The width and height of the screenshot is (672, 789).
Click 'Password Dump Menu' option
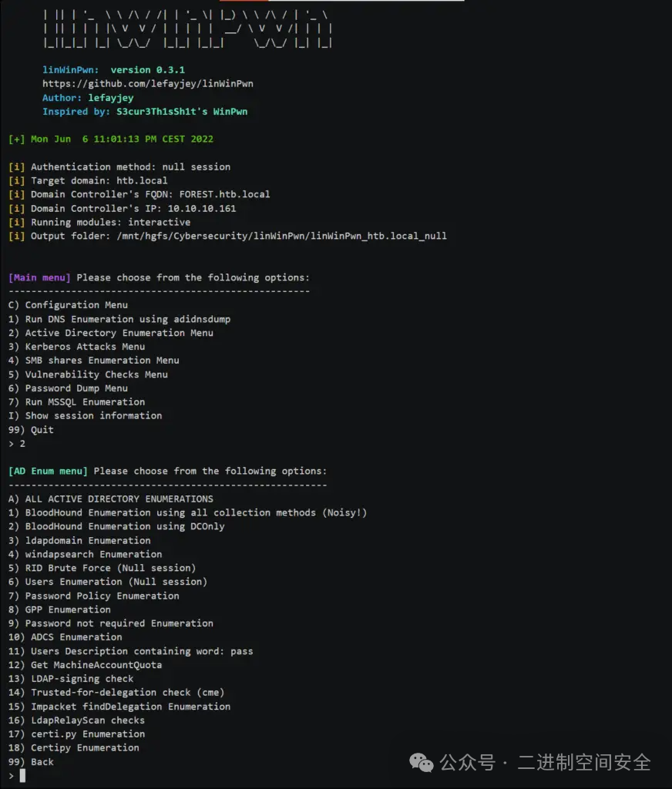[x=68, y=388]
